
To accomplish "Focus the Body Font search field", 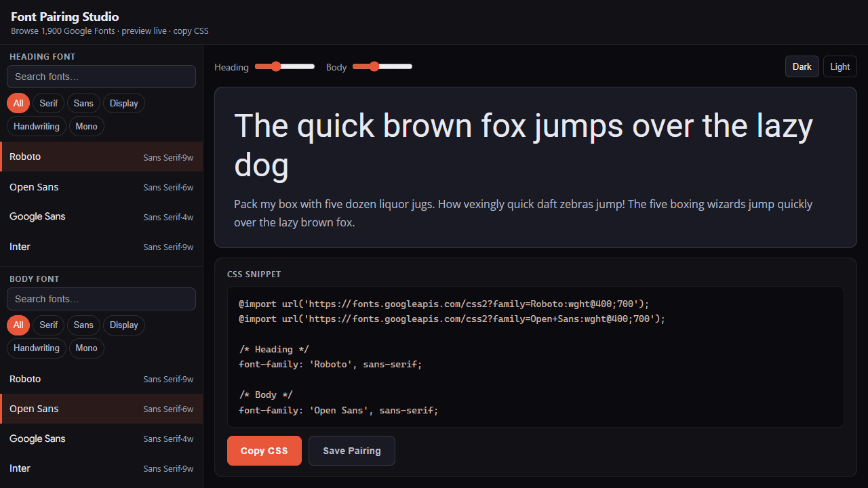I will [x=101, y=299].
